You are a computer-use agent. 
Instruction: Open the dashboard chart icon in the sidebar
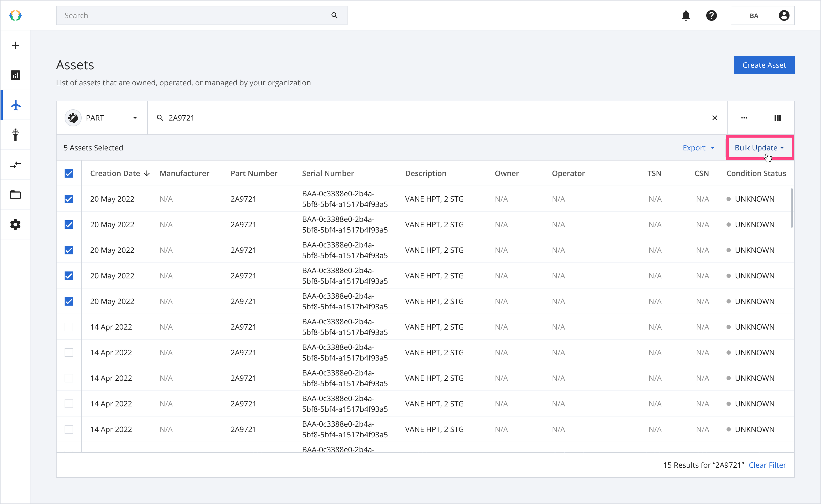click(15, 75)
